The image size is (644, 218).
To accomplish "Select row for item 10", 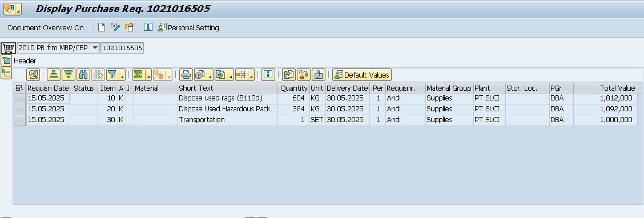I will 19,99.
